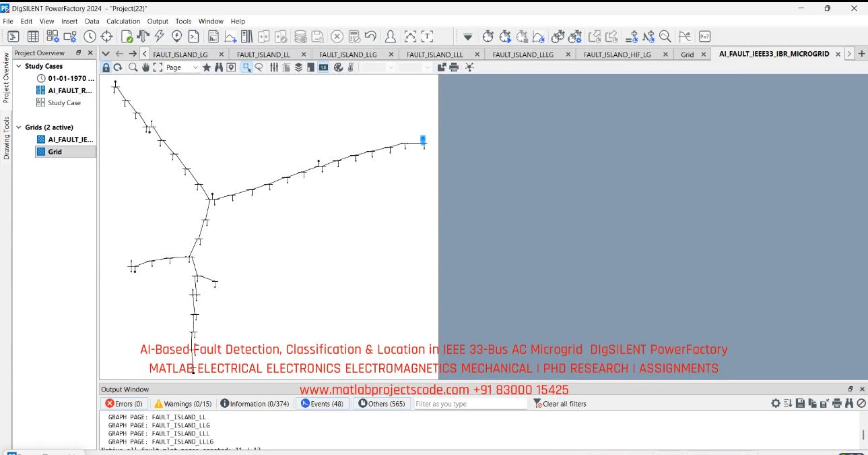
Task: Click the P=? variable check icon
Action: (x=704, y=36)
